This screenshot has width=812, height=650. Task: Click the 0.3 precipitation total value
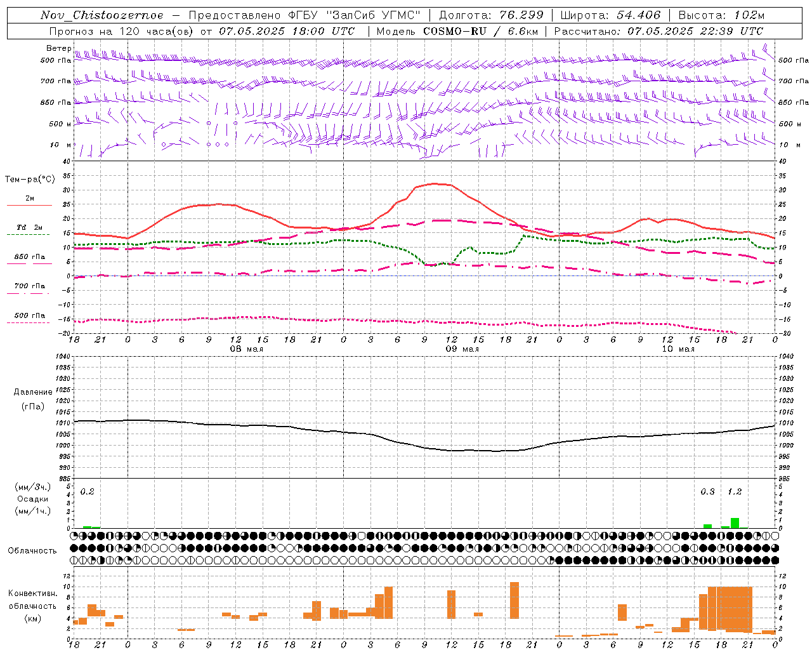pos(708,492)
